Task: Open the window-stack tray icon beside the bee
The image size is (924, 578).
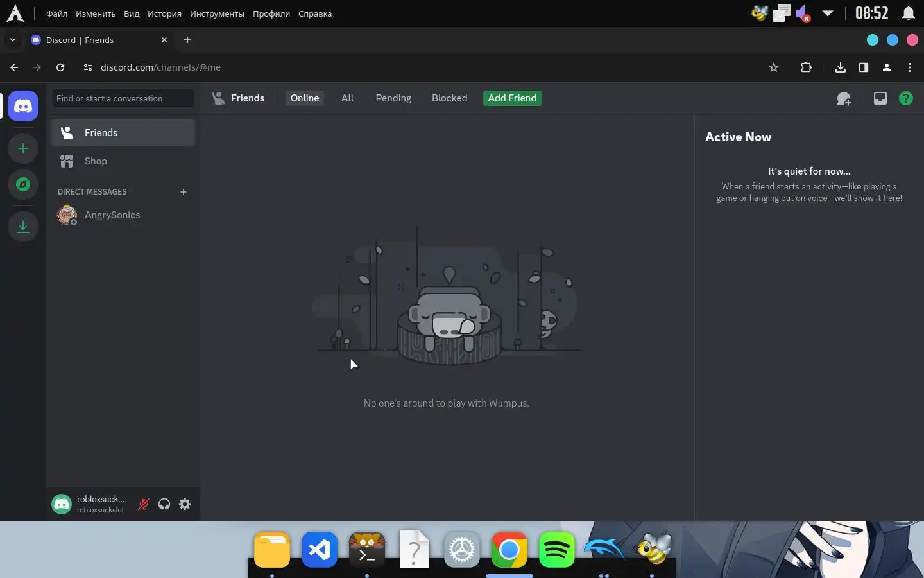Action: click(781, 13)
